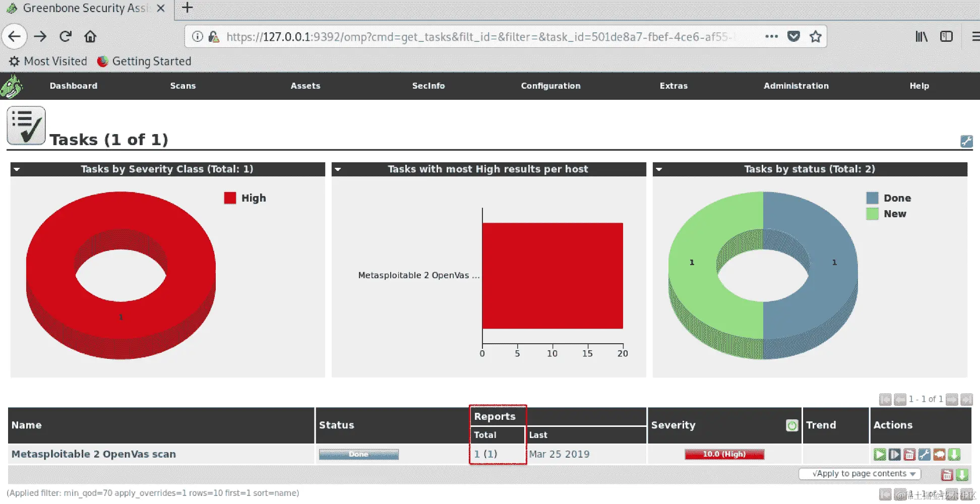Click the High red legend swatch

(x=230, y=198)
